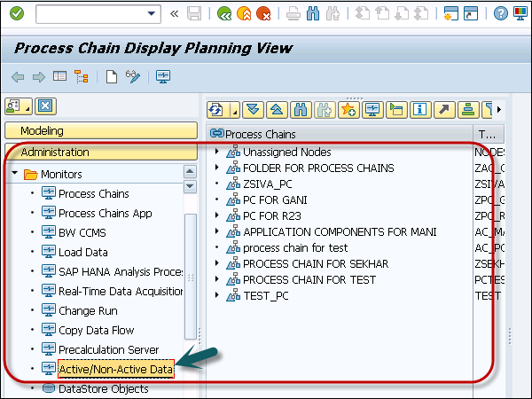
Task: Expand PROCESS CHAIN FOR SEKHAR node
Action: [x=217, y=263]
